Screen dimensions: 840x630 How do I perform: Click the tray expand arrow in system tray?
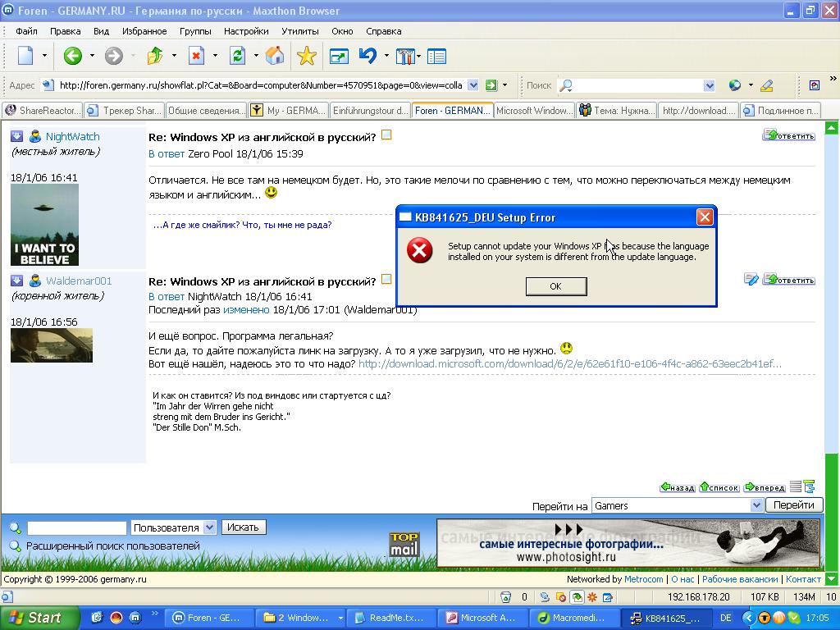point(748,619)
